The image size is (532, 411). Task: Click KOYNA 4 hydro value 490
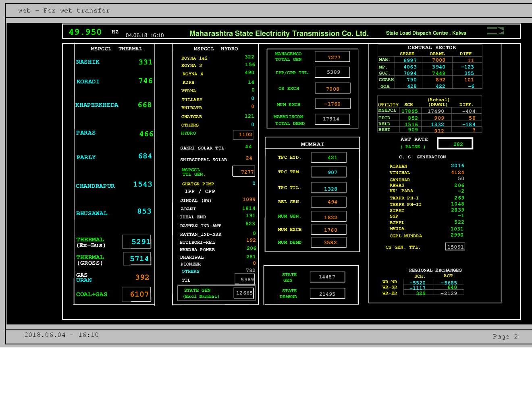point(249,73)
